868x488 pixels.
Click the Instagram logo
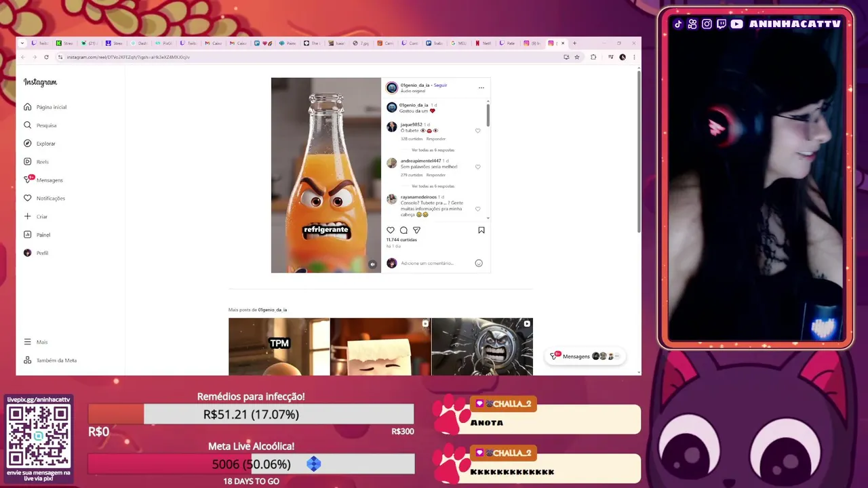point(40,82)
